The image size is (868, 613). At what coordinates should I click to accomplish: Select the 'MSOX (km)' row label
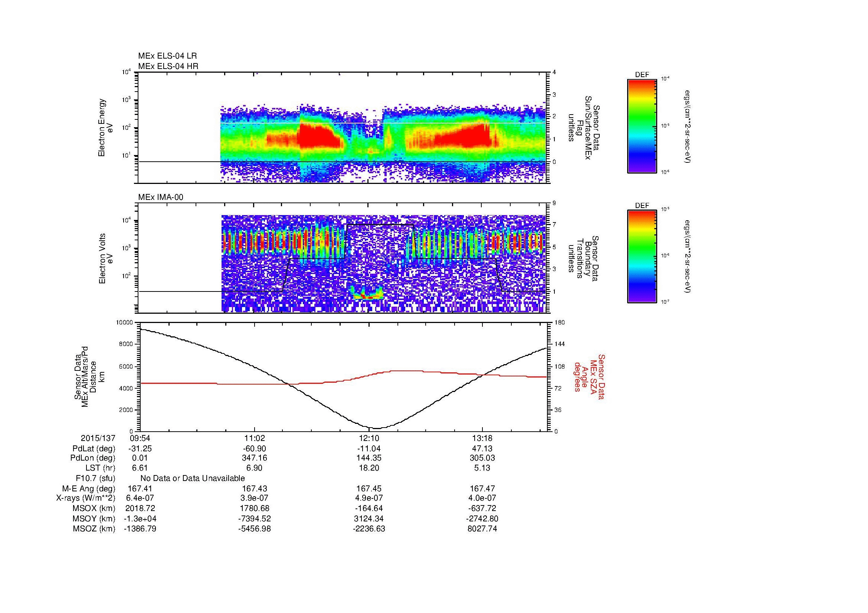[94, 508]
